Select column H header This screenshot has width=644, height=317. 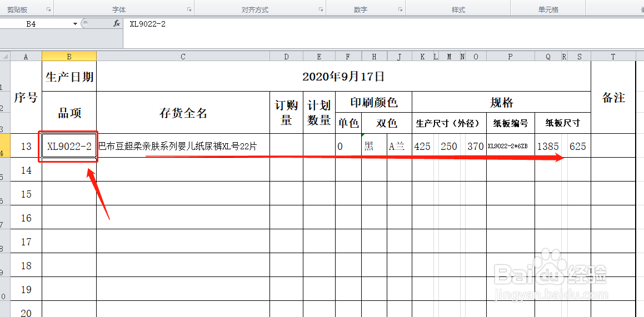point(374,57)
